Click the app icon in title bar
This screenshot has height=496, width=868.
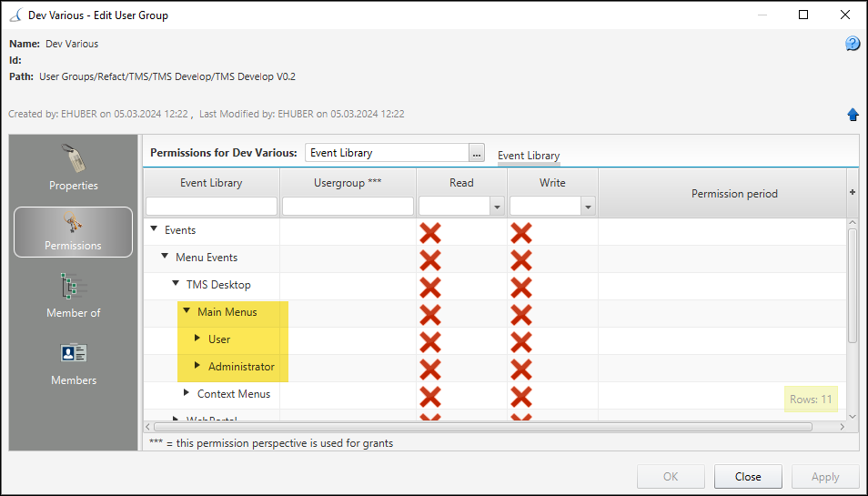pyautogui.click(x=16, y=15)
